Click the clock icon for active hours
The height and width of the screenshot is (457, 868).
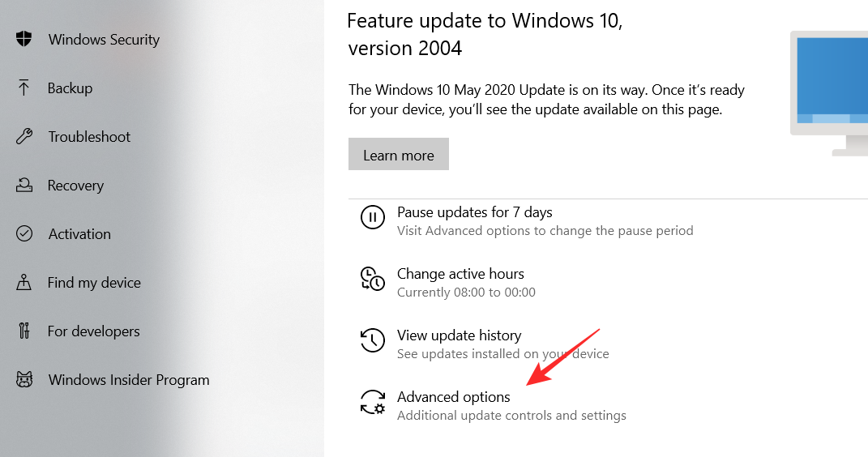(372, 279)
